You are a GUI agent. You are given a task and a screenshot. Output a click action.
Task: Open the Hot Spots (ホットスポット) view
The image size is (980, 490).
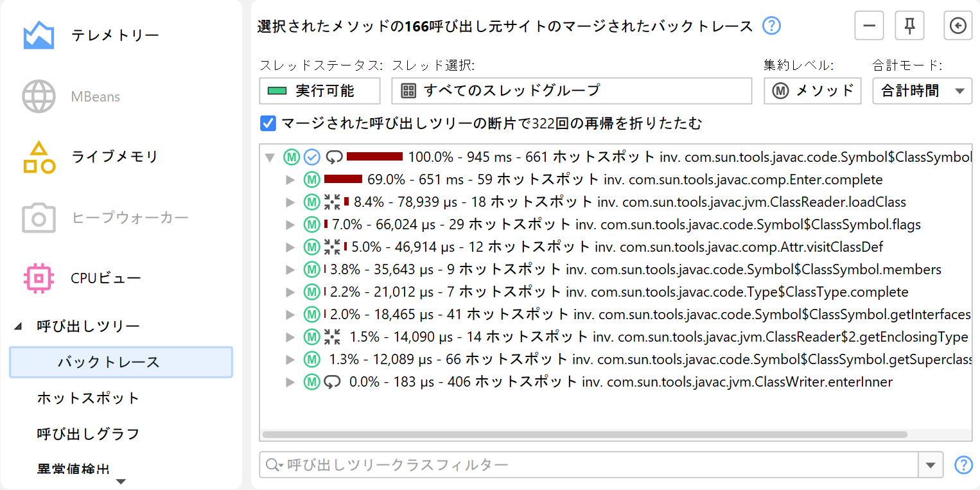coord(88,398)
